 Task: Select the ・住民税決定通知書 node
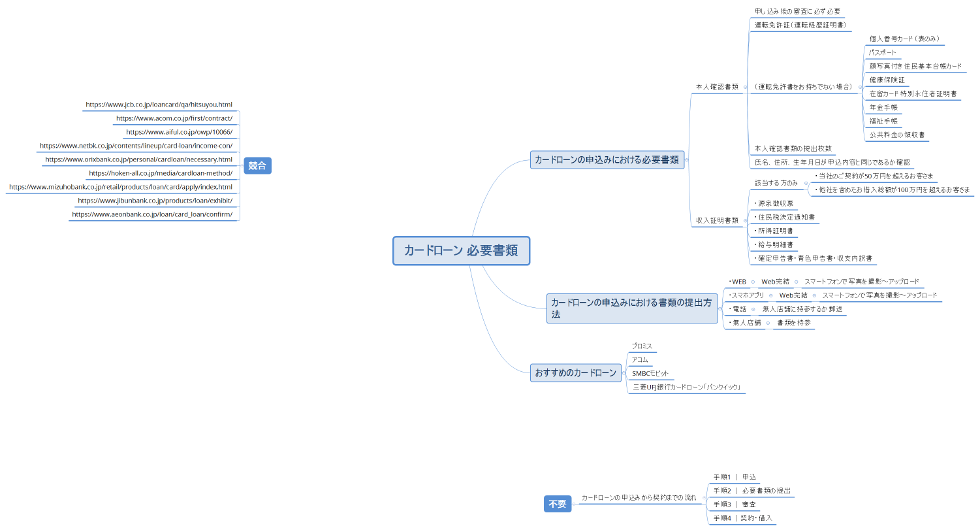point(784,217)
